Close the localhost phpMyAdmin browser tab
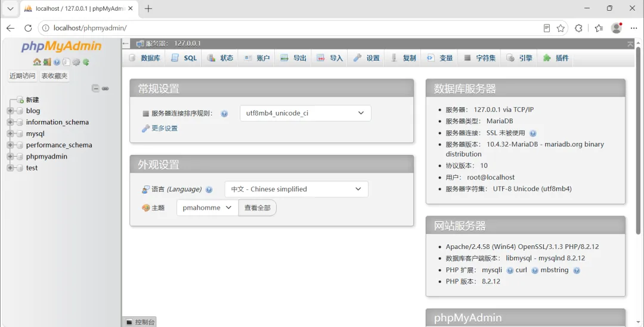This screenshot has height=327, width=644. 131,8
